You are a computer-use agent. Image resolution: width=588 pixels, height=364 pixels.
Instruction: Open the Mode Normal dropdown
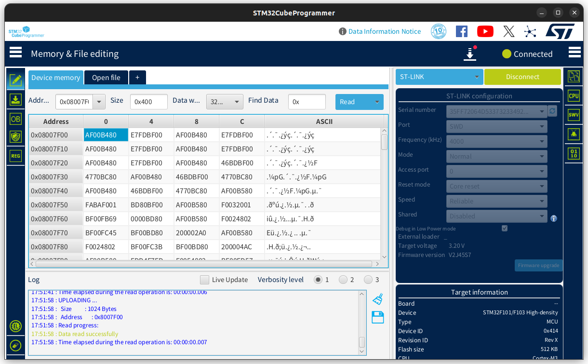point(496,156)
